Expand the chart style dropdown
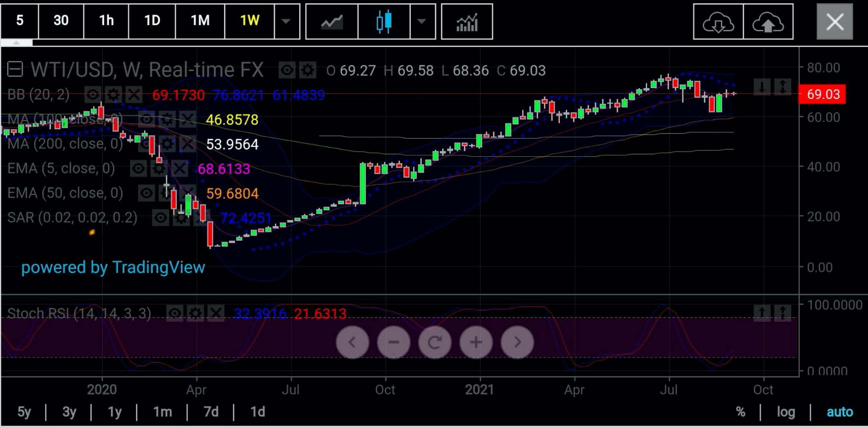Viewport: 868px width, 427px height. tap(422, 22)
